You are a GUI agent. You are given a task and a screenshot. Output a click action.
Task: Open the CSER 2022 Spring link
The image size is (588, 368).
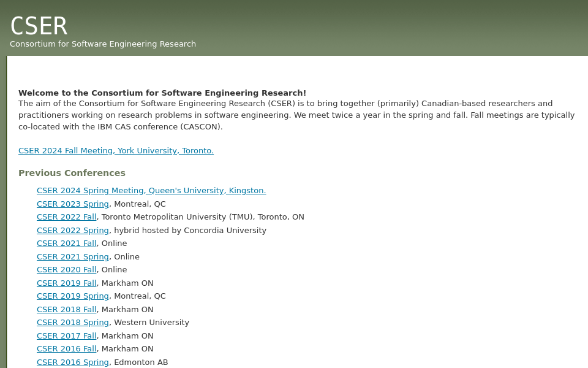coord(72,230)
